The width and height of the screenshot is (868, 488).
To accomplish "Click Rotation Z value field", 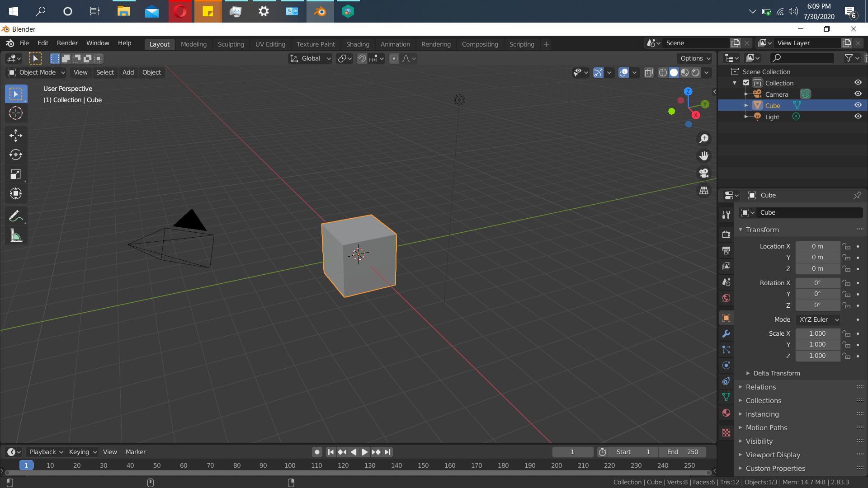I will click(817, 305).
